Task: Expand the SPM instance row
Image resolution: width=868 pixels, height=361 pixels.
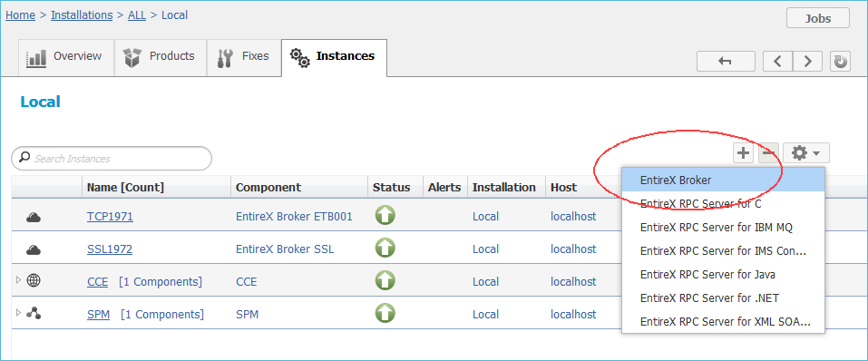Action: click(18, 313)
